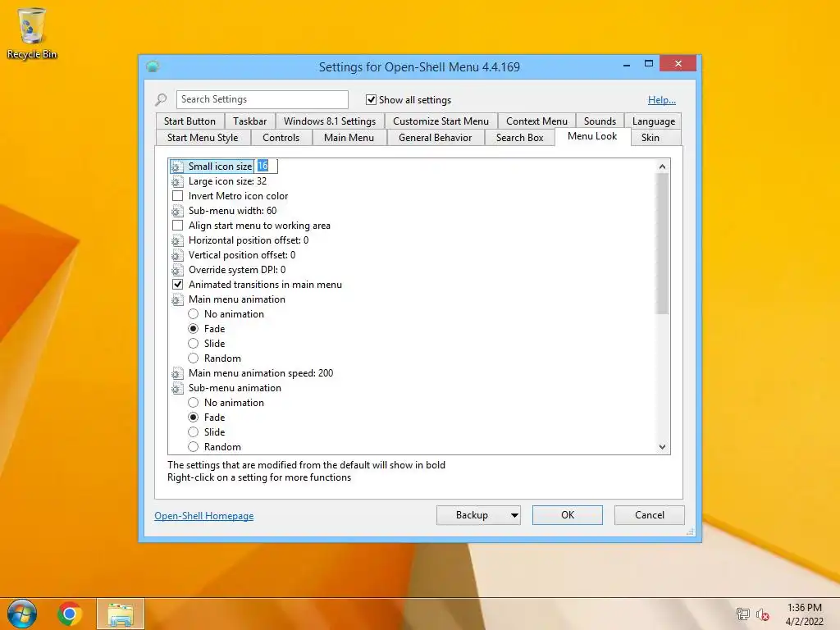Toggle the Show all settings checkbox
Viewport: 840px width, 630px height.
pyautogui.click(x=371, y=99)
